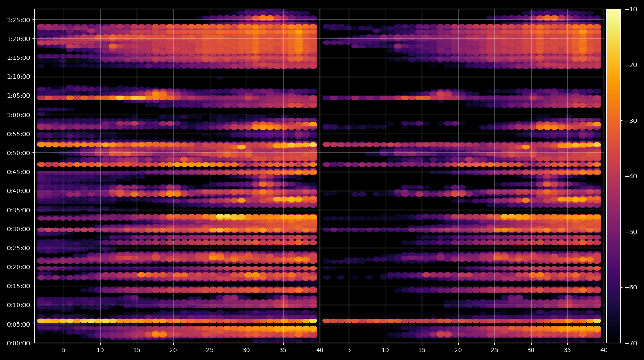This screenshot has width=644, height=360.
Task: Click the 0:05:00 time axis label
Action: [x=19, y=324]
